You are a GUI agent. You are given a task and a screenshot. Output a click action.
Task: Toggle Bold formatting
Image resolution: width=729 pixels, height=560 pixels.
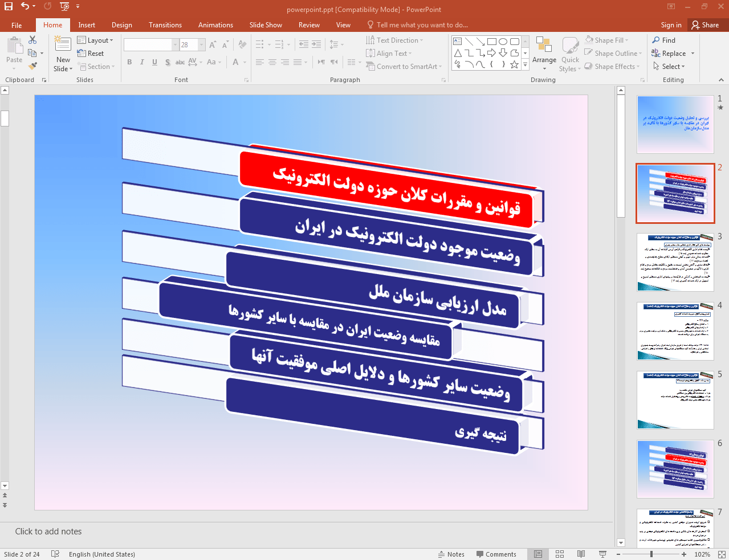[129, 62]
